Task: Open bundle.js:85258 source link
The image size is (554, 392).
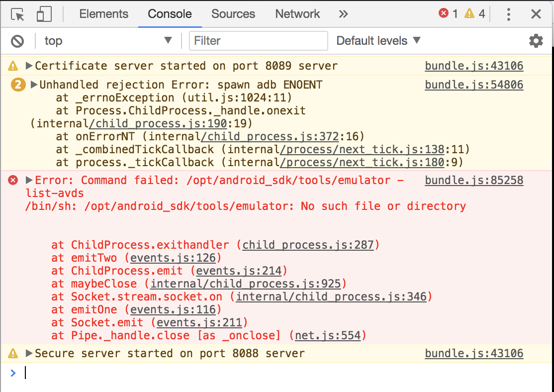Action: [473, 180]
